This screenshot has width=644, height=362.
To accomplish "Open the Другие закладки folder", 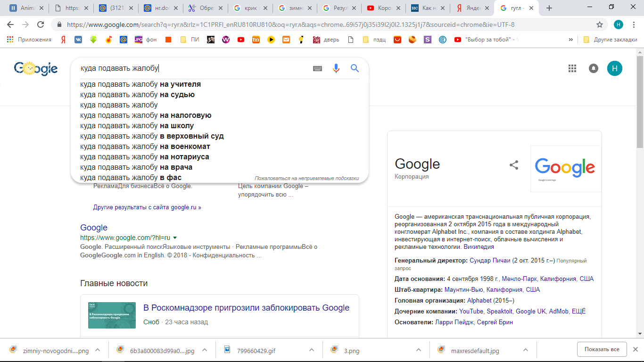I will coord(610,40).
